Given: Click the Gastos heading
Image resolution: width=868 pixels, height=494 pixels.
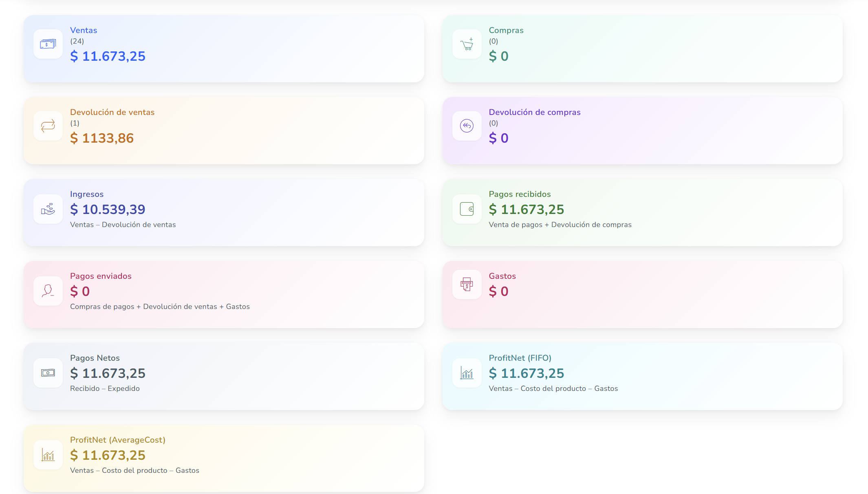Looking at the screenshot, I should tap(502, 276).
